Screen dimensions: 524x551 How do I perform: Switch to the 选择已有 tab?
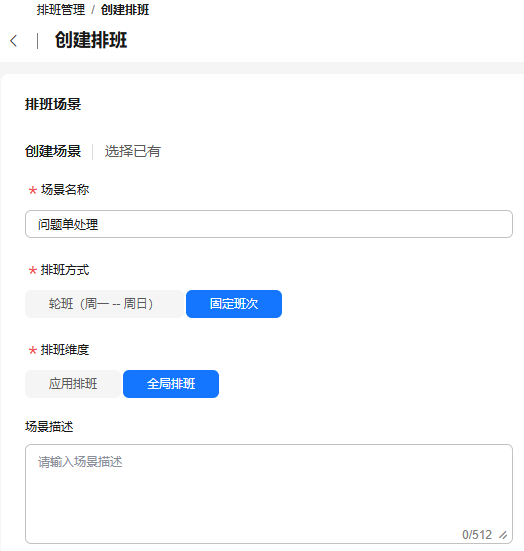pos(132,151)
